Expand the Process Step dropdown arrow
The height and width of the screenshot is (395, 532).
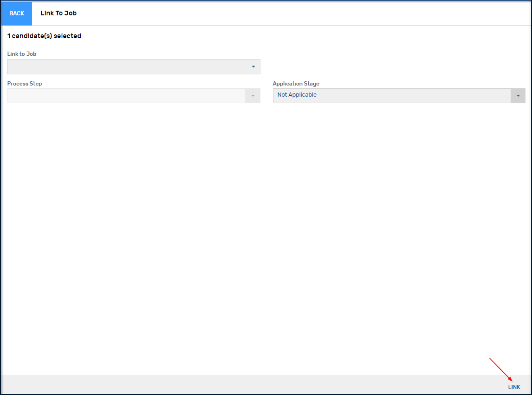click(253, 96)
